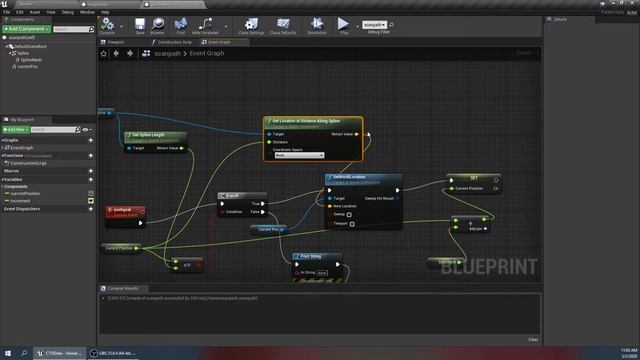Viewport: 640px width, 360px height.
Task: Click the magnifier next to Debug Filter dropdown
Action: (391, 25)
